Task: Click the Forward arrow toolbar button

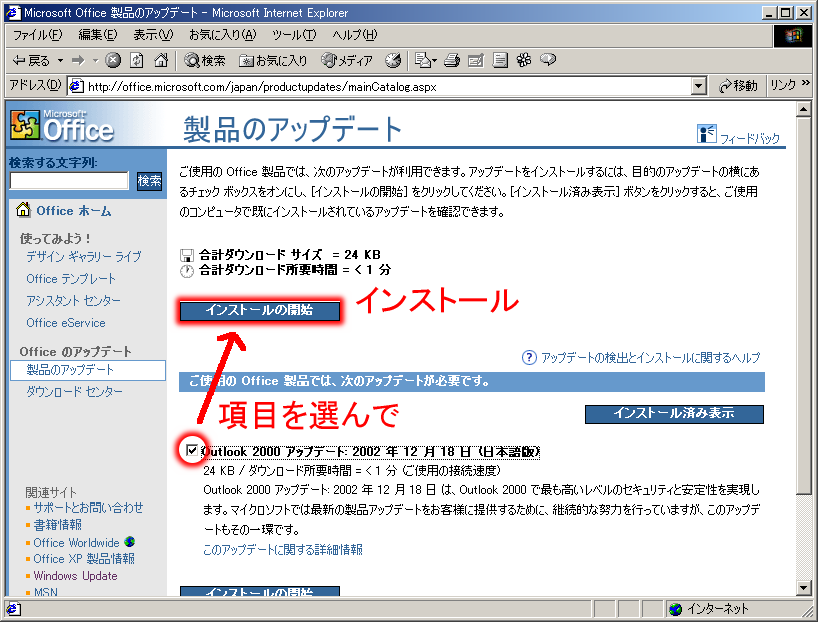Action: click(78, 61)
